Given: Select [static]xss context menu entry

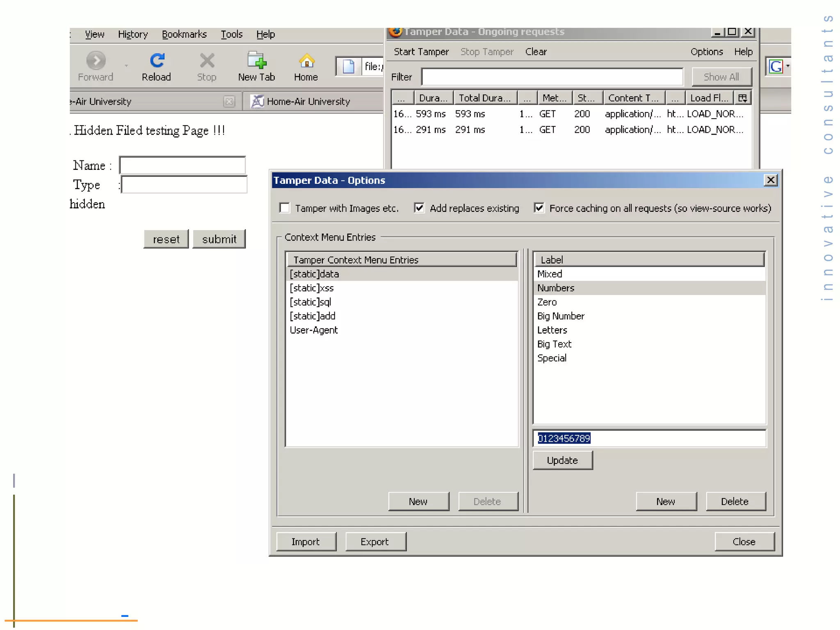Looking at the screenshot, I should 312,288.
